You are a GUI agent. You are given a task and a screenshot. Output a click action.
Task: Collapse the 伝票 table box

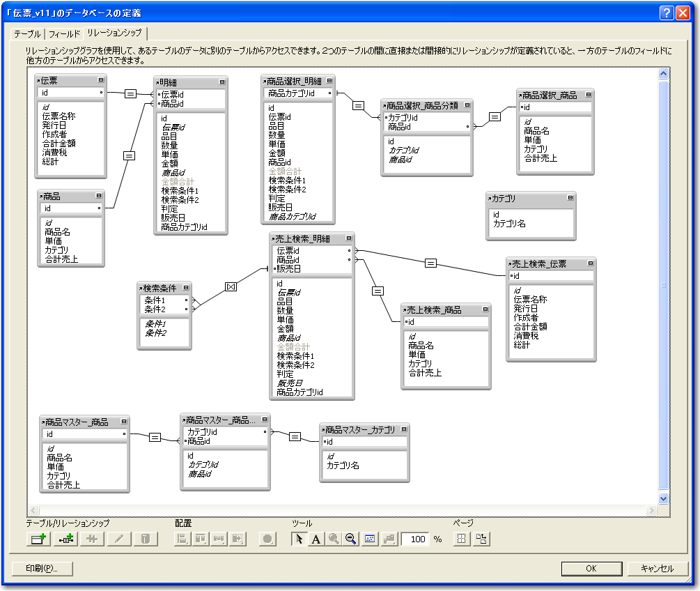101,81
